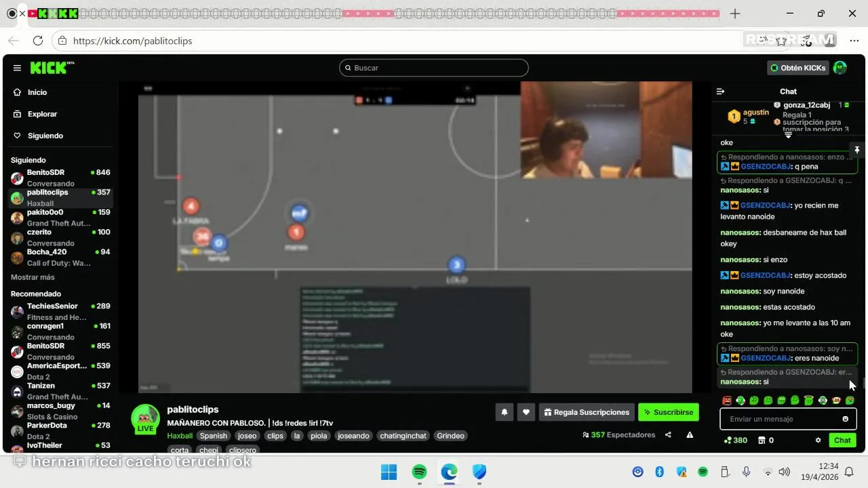Click the browser address bar URL
Image resolution: width=868 pixels, height=488 pixels.
[133, 41]
